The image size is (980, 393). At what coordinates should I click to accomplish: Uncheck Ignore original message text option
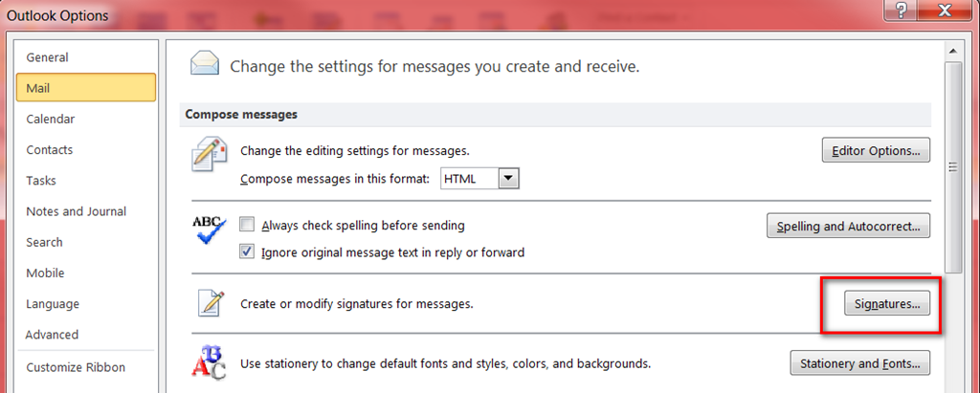[x=247, y=252]
